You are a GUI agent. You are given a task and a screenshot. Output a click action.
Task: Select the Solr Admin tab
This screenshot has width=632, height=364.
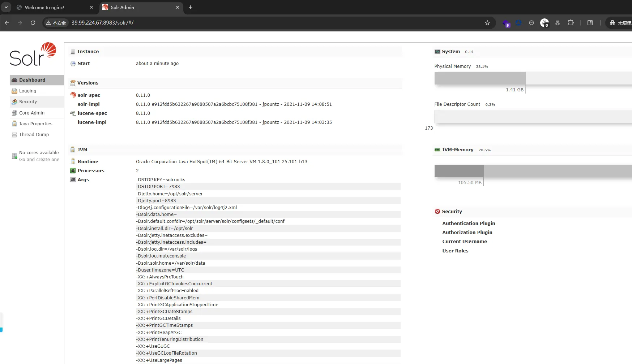coord(141,7)
